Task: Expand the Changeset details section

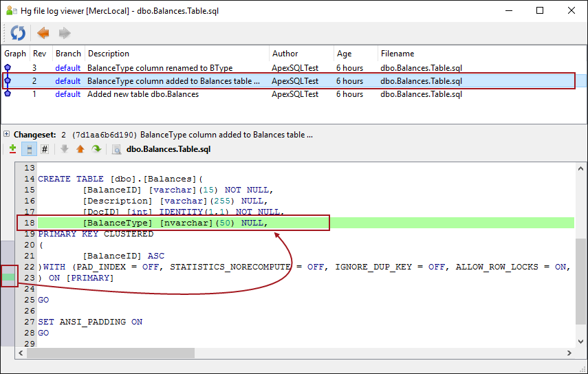Action: tap(6, 135)
